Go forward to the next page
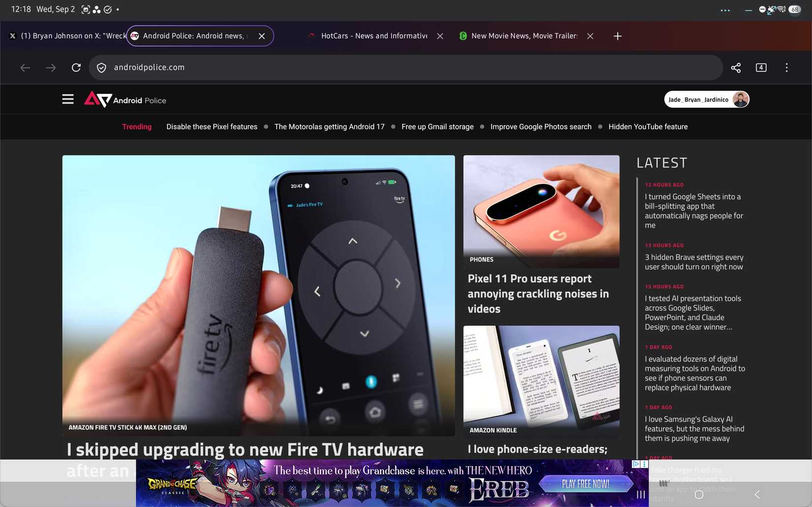Image resolution: width=812 pixels, height=507 pixels. tap(51, 67)
